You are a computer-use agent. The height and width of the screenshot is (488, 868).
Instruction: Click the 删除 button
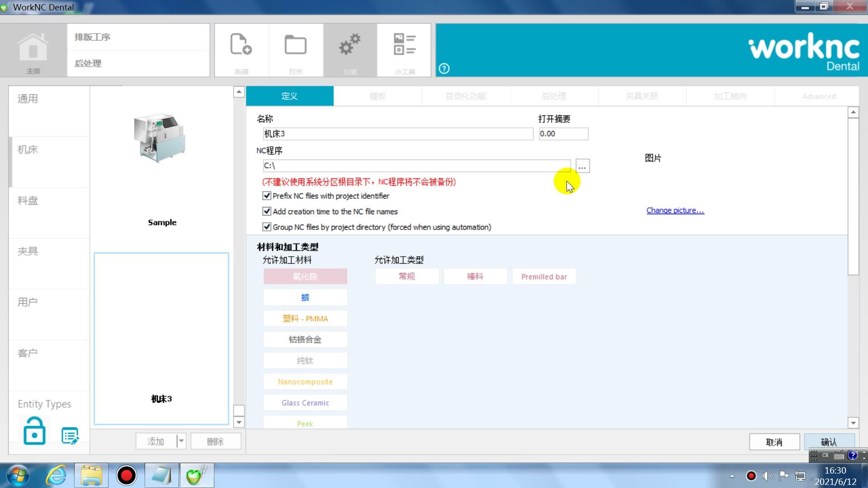(216, 441)
